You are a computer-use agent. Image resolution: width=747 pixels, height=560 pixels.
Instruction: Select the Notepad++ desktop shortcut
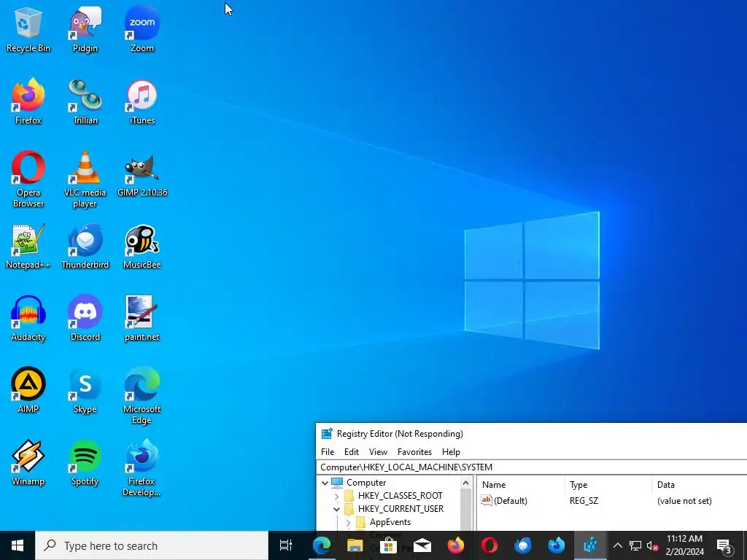coord(28,246)
